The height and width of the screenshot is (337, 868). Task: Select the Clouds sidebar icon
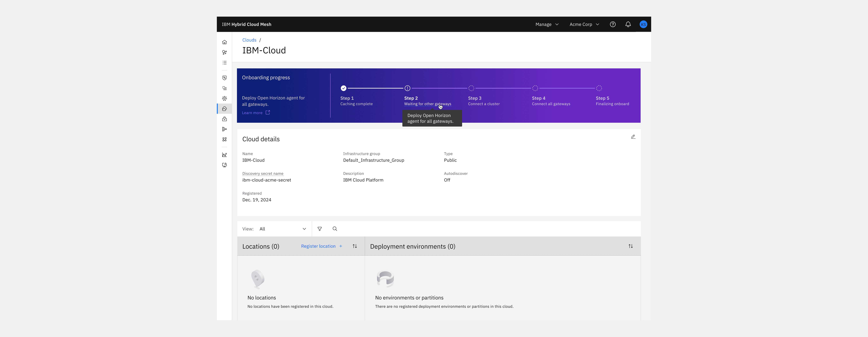(224, 109)
